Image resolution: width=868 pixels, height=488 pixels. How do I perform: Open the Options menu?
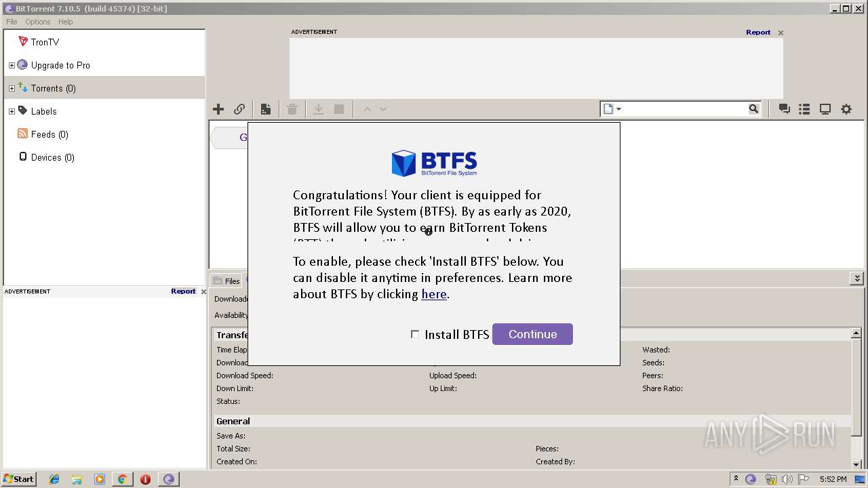tap(38, 22)
